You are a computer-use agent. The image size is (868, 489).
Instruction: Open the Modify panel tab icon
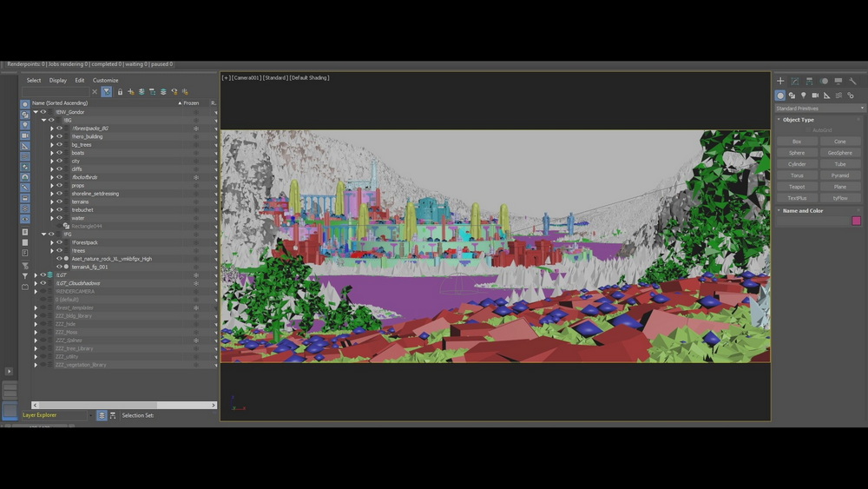(794, 82)
